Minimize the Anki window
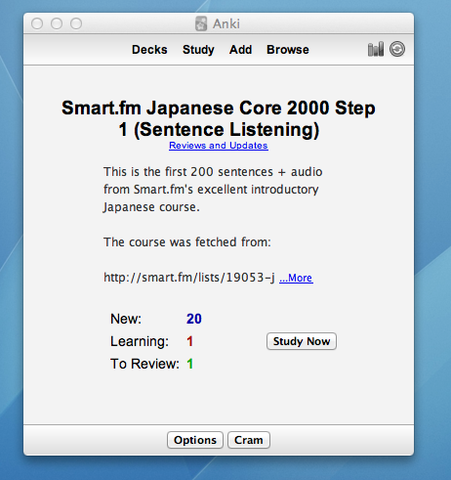The width and height of the screenshot is (451, 480). [x=57, y=24]
